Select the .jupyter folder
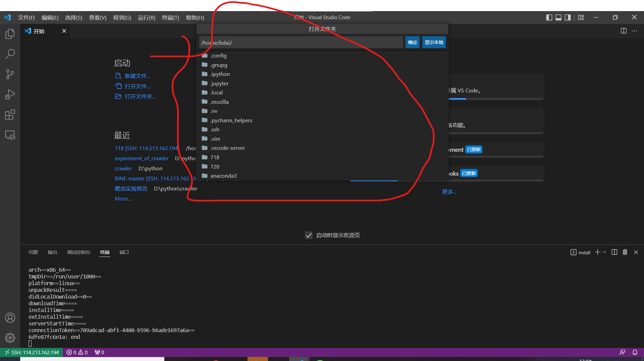 tap(322, 83)
